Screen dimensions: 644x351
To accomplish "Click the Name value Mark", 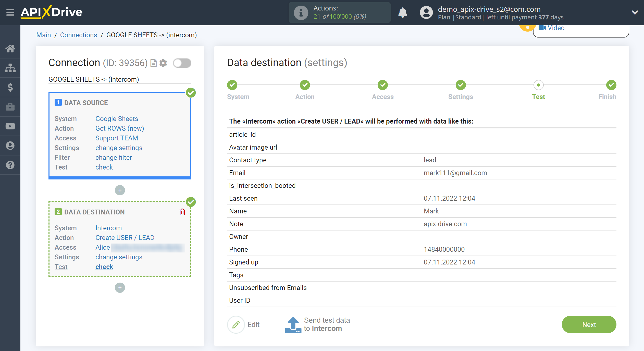I will [x=431, y=211].
